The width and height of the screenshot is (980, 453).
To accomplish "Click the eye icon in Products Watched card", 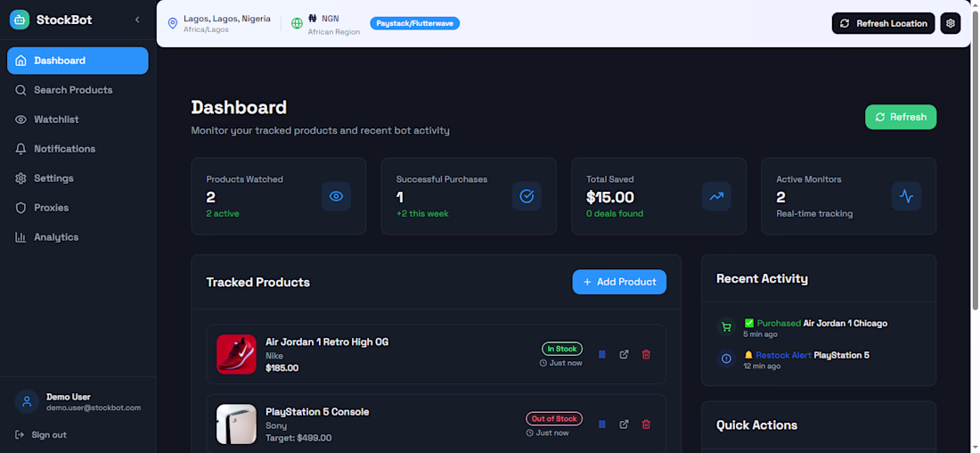I will pos(336,196).
